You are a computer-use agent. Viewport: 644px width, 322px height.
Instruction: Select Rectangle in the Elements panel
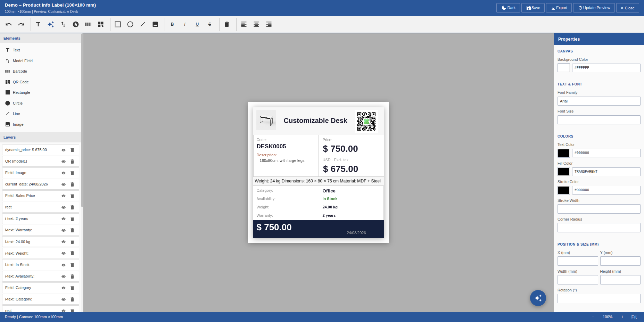pyautogui.click(x=41, y=92)
